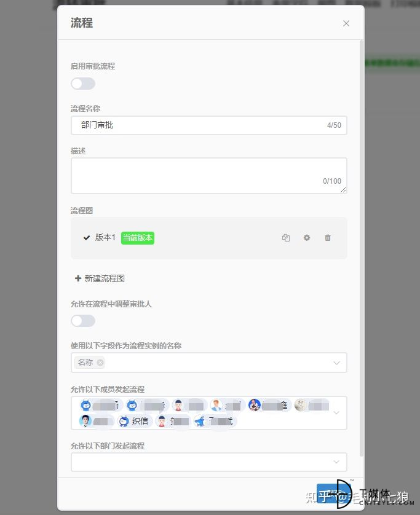Expand the 允许以下成员发起流程 member dropdown
420x515 pixels.
click(x=336, y=412)
